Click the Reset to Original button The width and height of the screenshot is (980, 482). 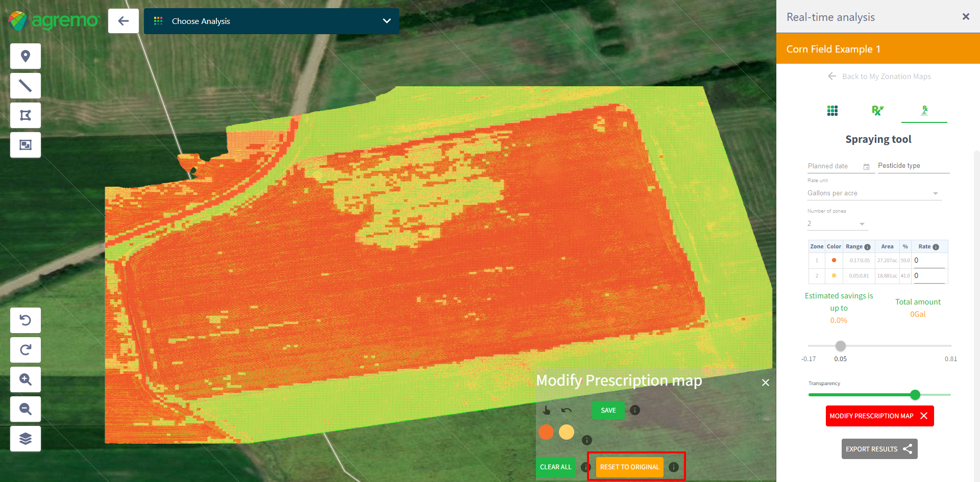629,467
